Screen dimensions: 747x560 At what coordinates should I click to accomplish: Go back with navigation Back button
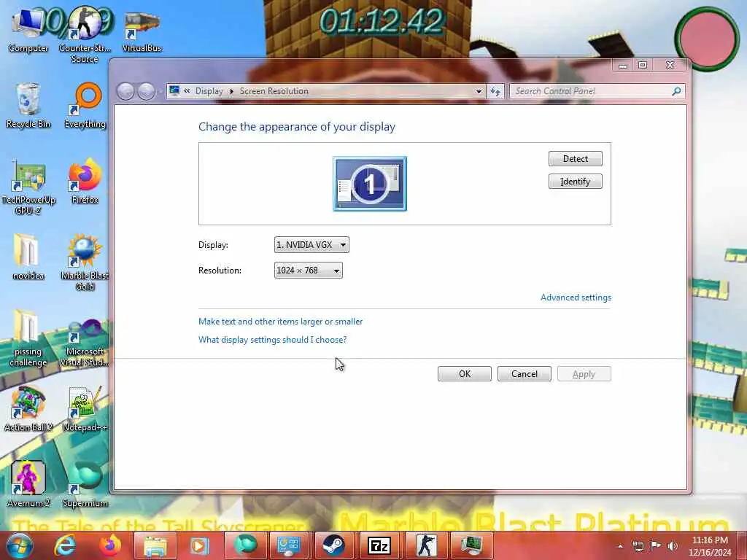[125, 91]
